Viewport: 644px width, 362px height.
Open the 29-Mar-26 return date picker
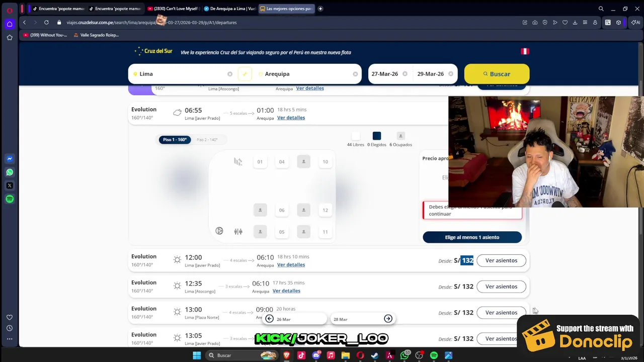pos(431,74)
